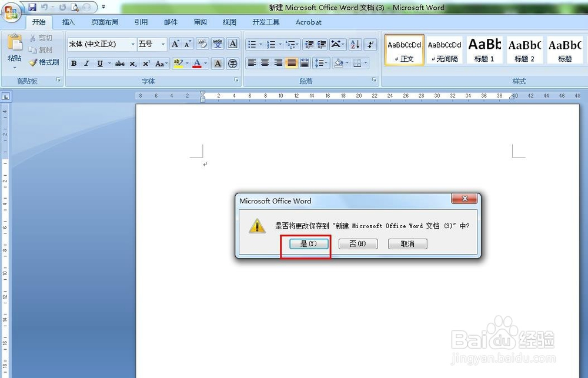
Task: Switch to the 视图 tab
Action: (x=229, y=22)
